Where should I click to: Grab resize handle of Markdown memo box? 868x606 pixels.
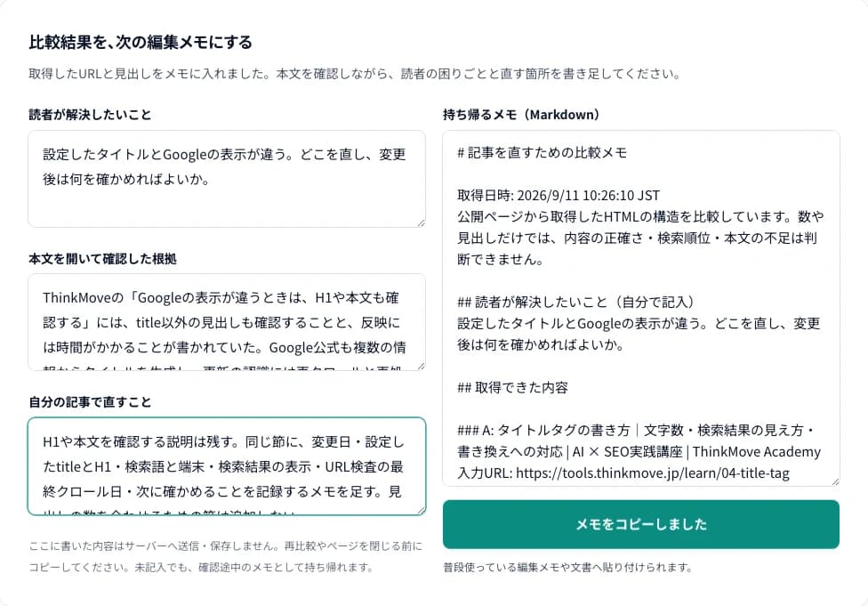(x=835, y=482)
